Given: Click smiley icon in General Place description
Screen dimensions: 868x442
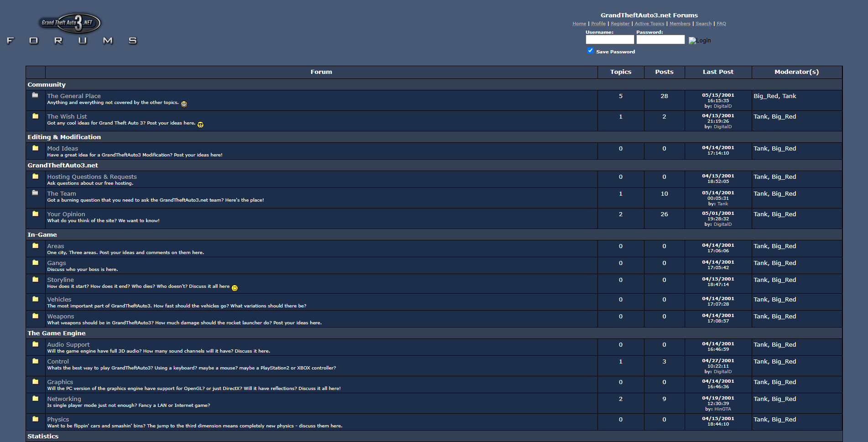Looking at the screenshot, I should (184, 104).
